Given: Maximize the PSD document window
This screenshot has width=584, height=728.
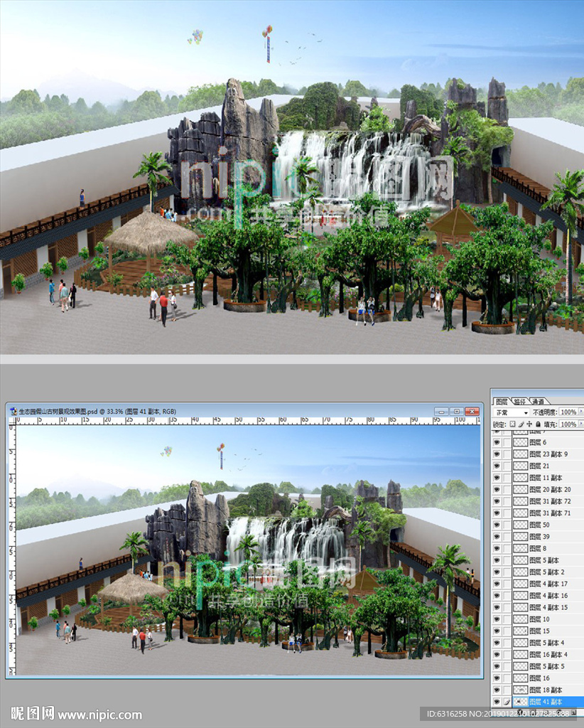Looking at the screenshot, I should tap(456, 412).
